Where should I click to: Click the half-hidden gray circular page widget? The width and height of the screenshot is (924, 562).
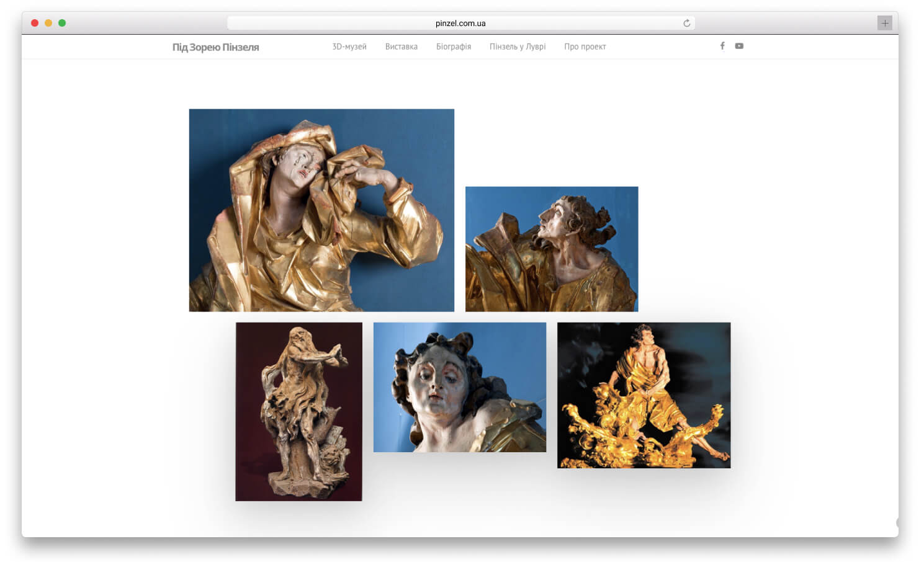coord(897,522)
